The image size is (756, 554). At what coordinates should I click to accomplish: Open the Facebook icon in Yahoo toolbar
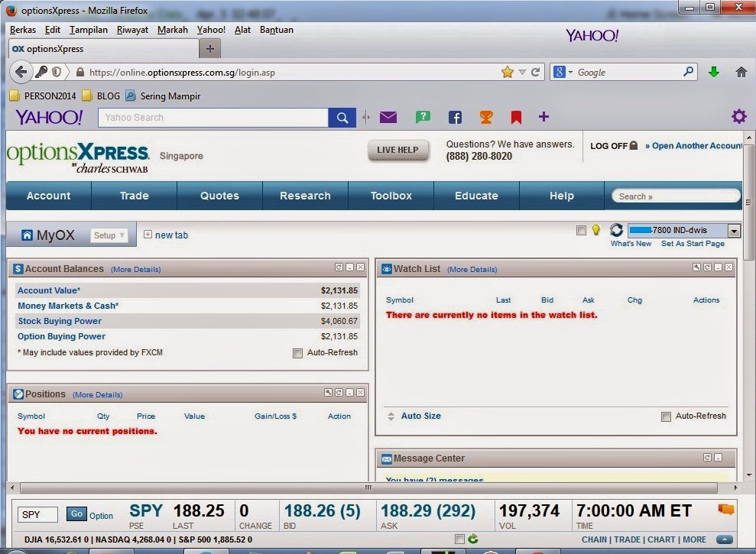455,117
